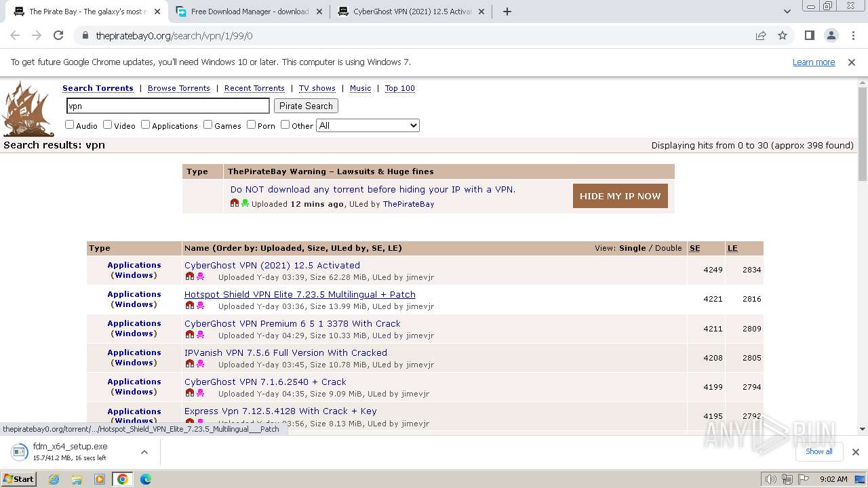Expand the fdm_x64_setup.exe download options arrow
The image size is (868, 488).
click(144, 452)
